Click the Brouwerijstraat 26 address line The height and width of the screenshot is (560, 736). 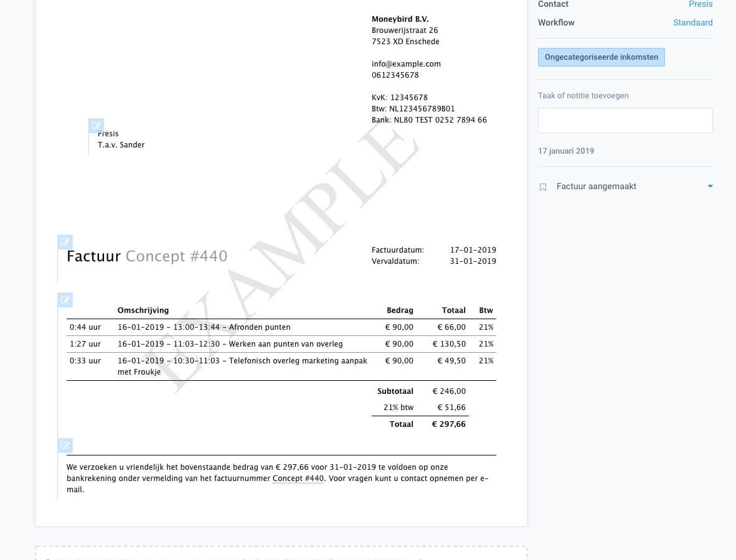pos(405,30)
